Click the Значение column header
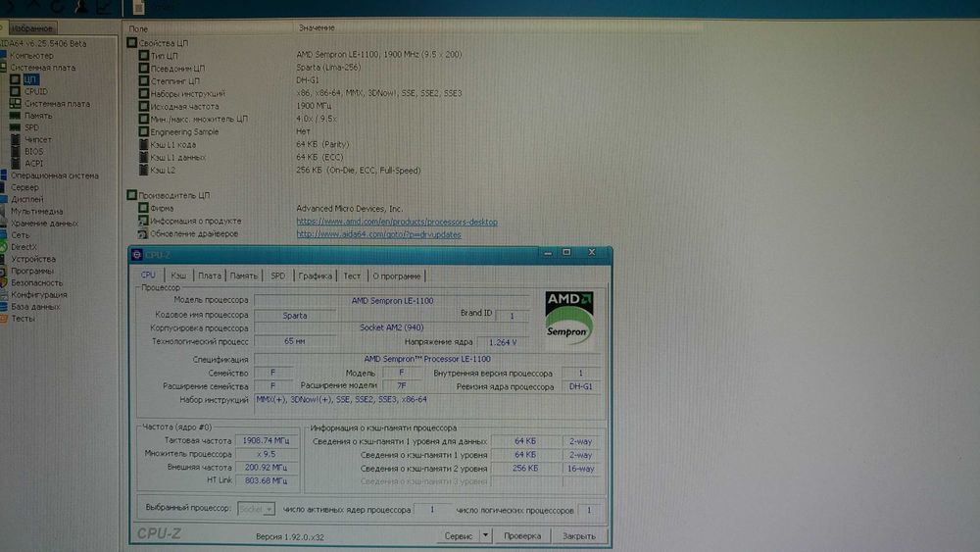The height and width of the screenshot is (552, 980). (317, 28)
